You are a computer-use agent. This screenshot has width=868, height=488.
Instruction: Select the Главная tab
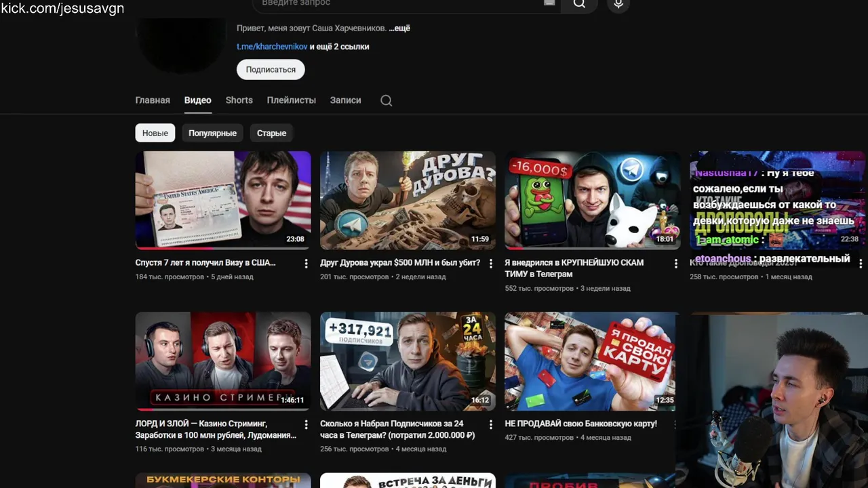[x=153, y=100]
